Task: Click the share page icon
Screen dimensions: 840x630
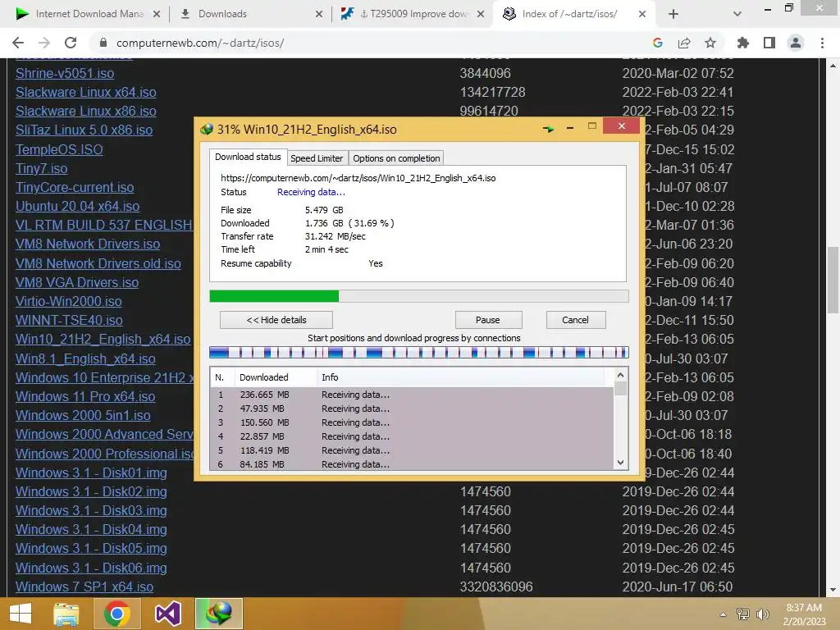Action: pyautogui.click(x=683, y=43)
